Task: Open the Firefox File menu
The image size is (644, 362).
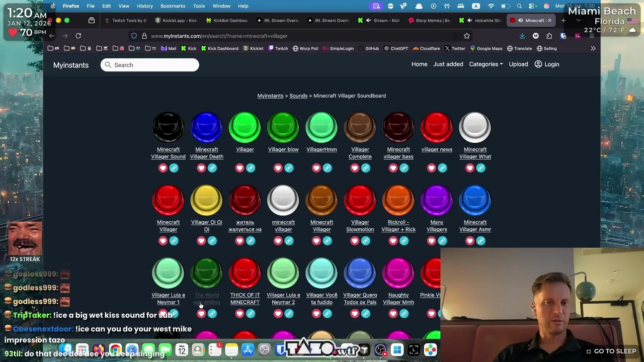Action: point(91,6)
